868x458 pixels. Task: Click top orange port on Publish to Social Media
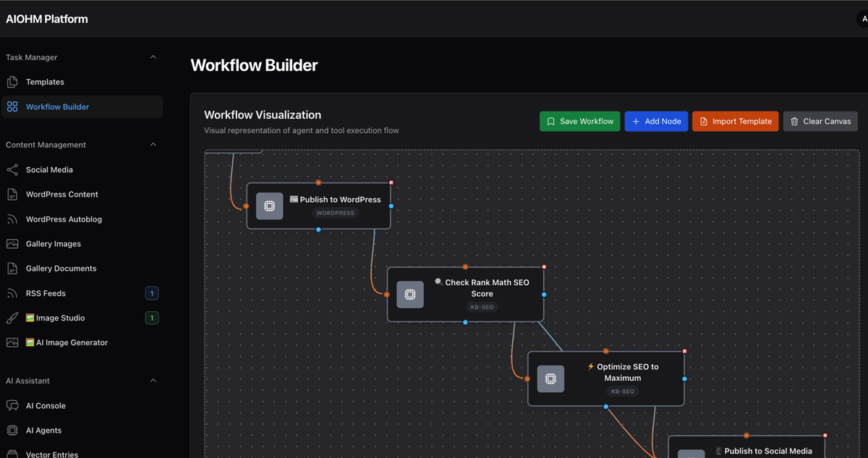click(x=746, y=436)
